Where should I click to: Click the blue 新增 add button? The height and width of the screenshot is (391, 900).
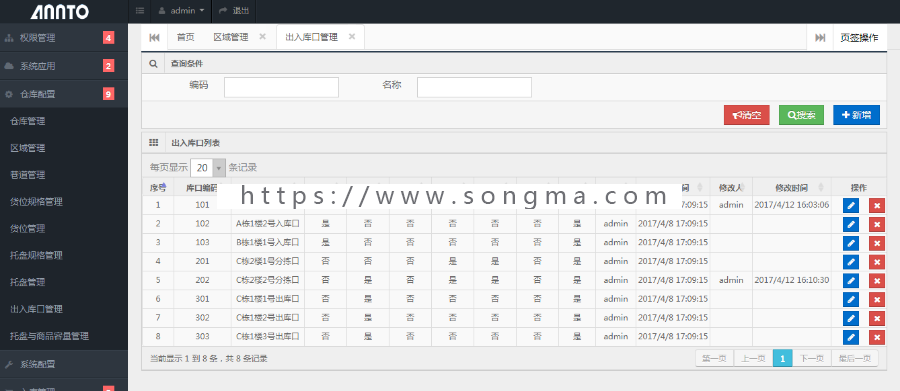coord(856,115)
